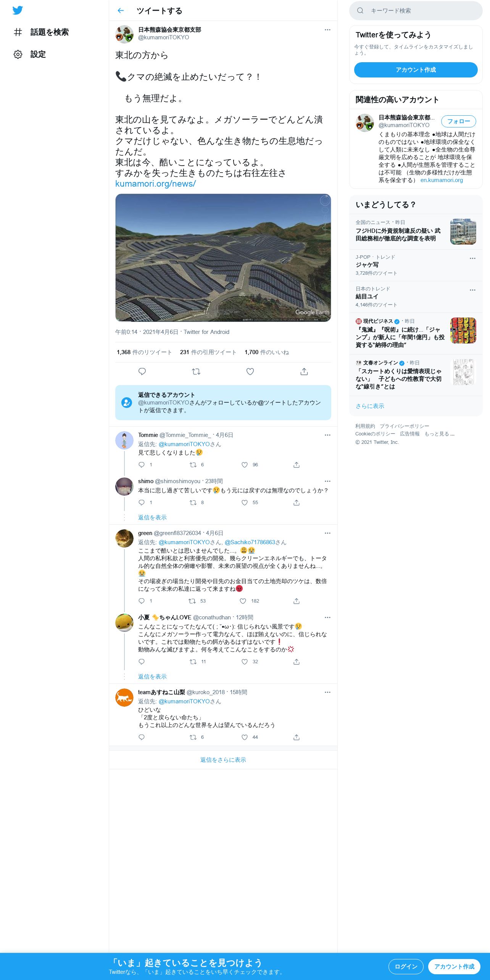
Task: Open 話題を検索 explore menu item
Action: [41, 32]
